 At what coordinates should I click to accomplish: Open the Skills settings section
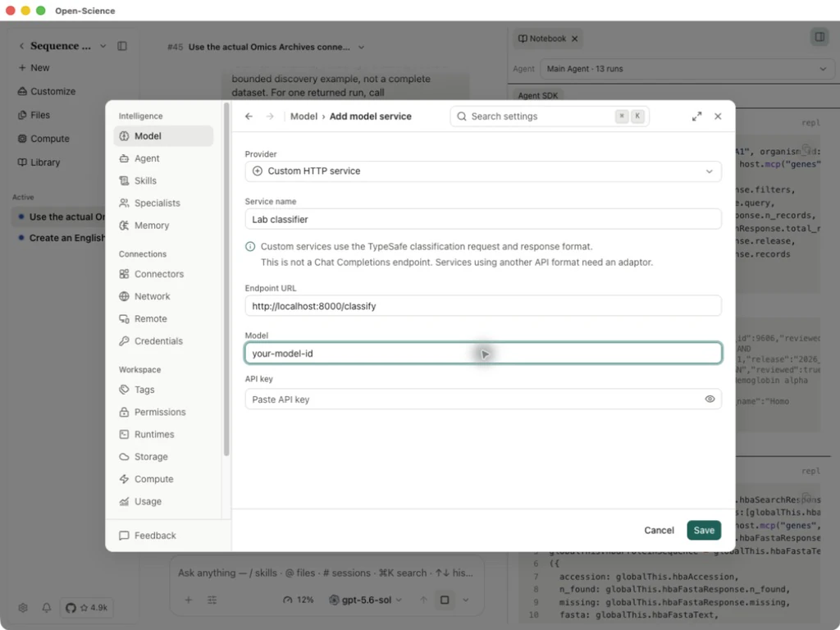point(163,180)
